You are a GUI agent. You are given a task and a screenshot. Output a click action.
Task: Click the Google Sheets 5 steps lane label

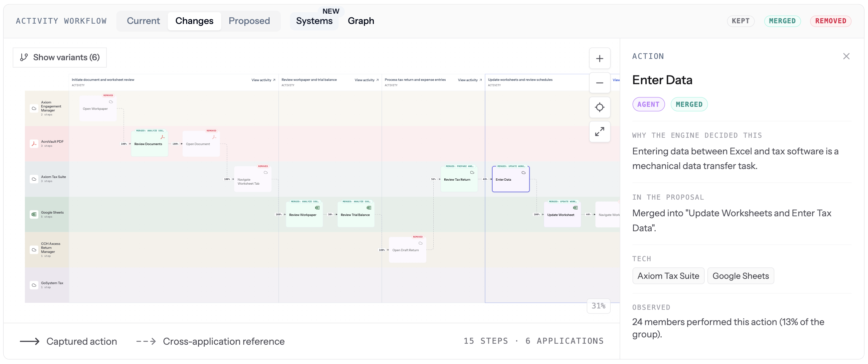pyautogui.click(x=52, y=215)
